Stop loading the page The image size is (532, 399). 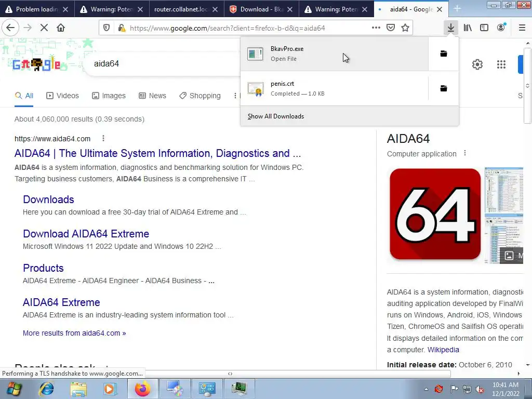pos(44,28)
